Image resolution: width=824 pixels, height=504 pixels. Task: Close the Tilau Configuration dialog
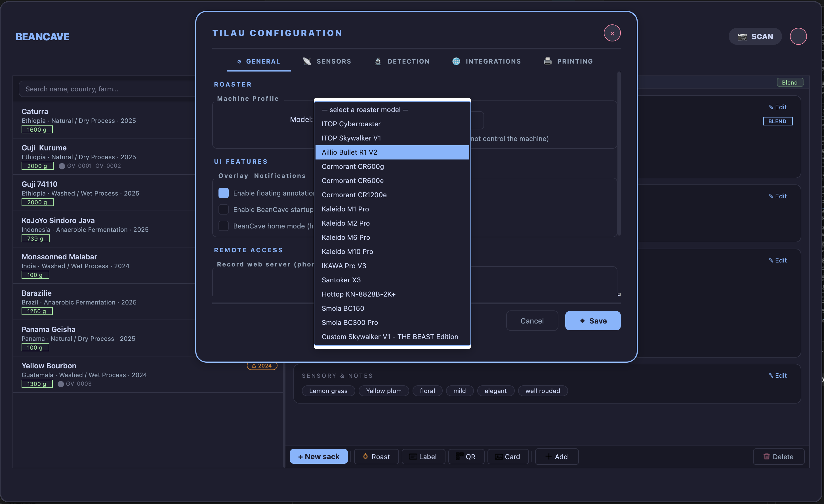pyautogui.click(x=612, y=33)
